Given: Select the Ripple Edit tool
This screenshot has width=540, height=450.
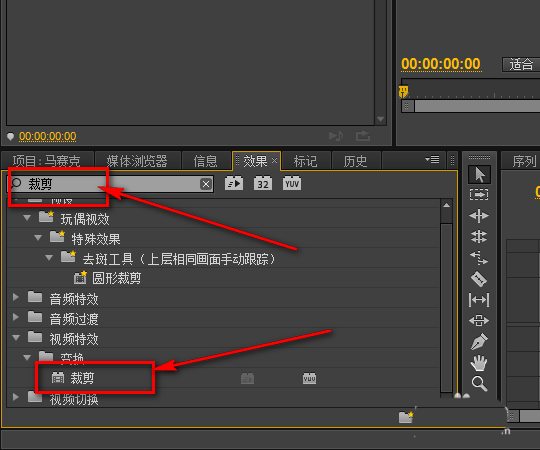Looking at the screenshot, I should click(479, 216).
